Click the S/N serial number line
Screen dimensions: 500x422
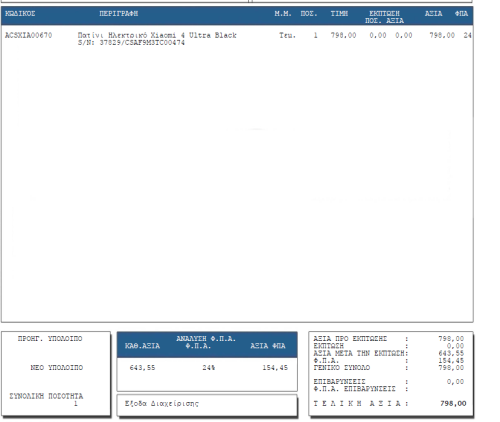(131, 43)
